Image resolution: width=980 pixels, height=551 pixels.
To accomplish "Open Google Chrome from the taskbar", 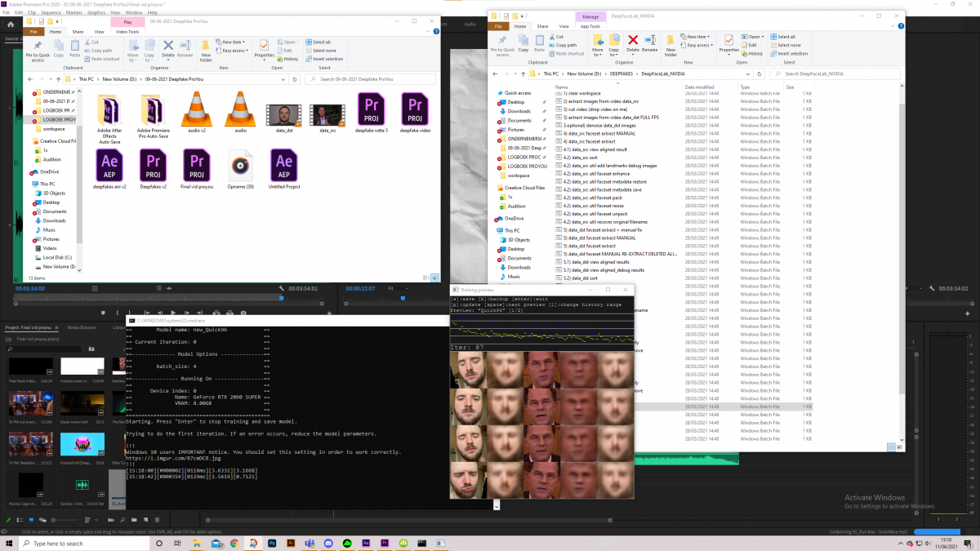I will (234, 543).
